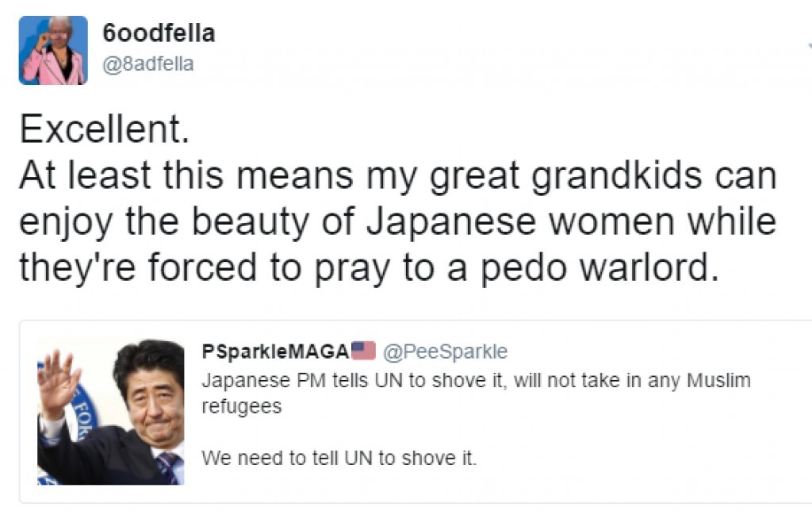Click the man's striped tie in the photo
This screenshot has width=812, height=511.
coord(170,467)
